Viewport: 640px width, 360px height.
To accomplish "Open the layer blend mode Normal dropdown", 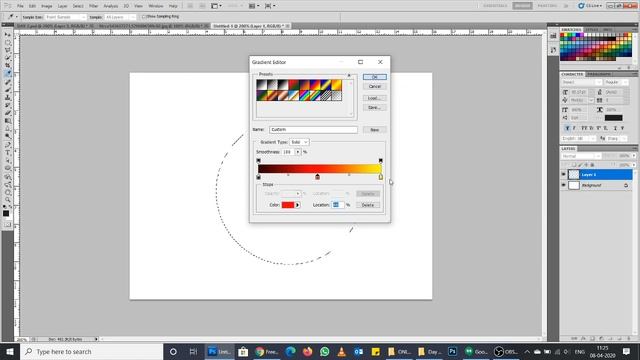I will (582, 156).
